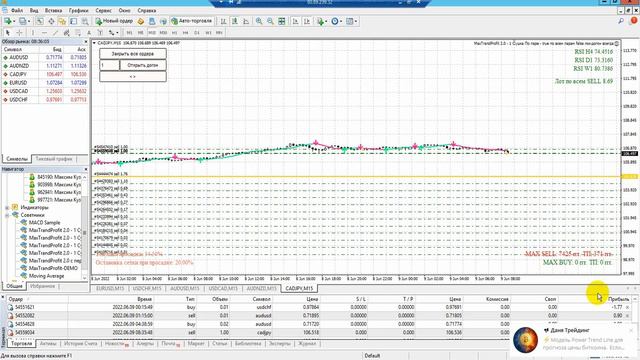Open the Эксперты terminal tab
Image resolution: width=640 pixels, height=360 pixels.
click(279, 344)
